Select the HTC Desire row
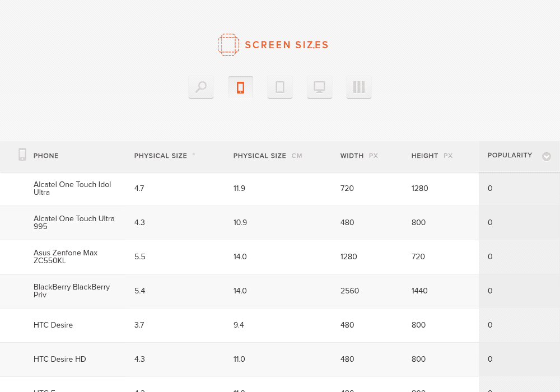 click(x=239, y=325)
